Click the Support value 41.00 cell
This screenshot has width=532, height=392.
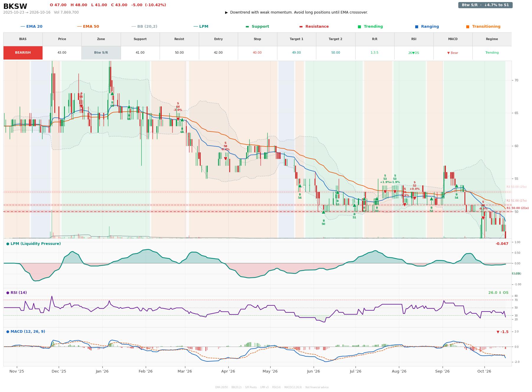click(140, 53)
